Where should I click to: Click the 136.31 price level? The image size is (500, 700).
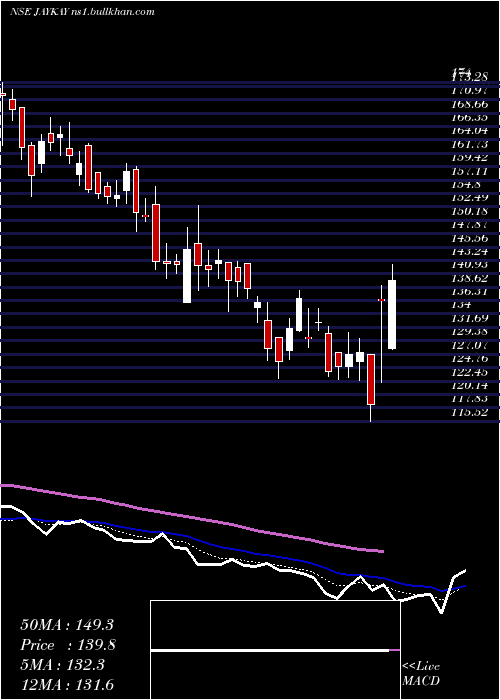tap(470, 292)
